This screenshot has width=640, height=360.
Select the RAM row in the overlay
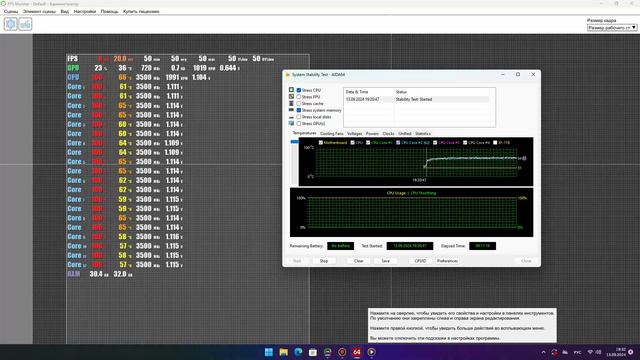click(x=100, y=274)
